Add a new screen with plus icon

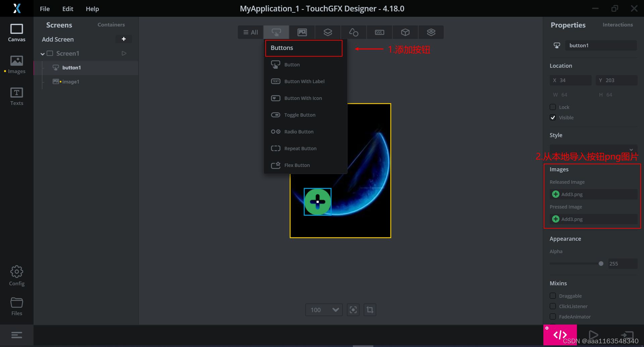click(x=124, y=39)
